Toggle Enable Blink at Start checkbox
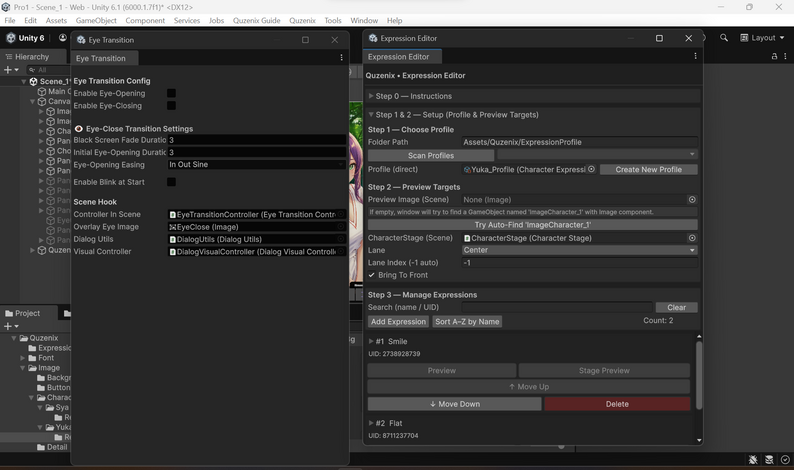This screenshot has width=794, height=470. 171,182
